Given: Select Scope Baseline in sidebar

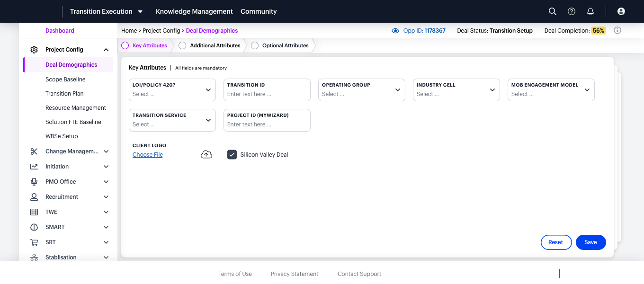Looking at the screenshot, I should 65,80.
